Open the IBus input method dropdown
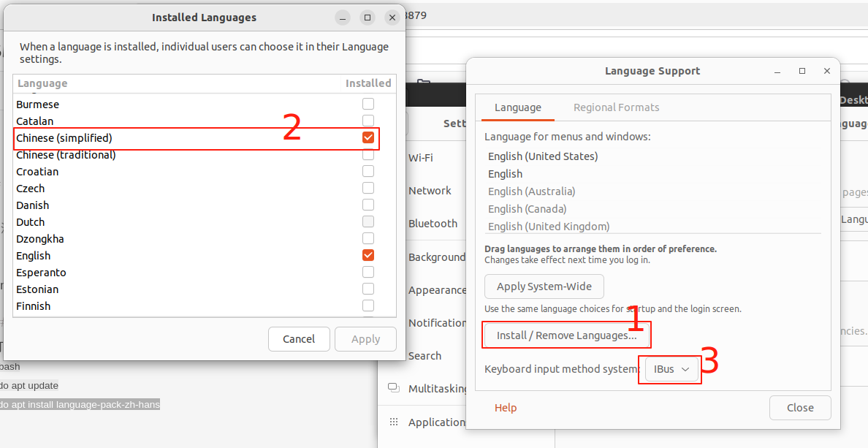 pos(671,369)
